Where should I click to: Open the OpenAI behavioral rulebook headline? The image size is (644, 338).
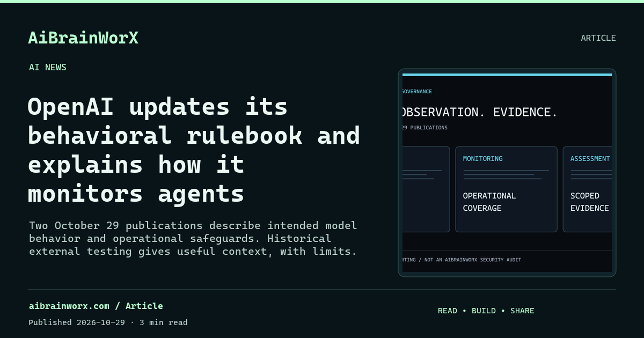pyautogui.click(x=194, y=150)
